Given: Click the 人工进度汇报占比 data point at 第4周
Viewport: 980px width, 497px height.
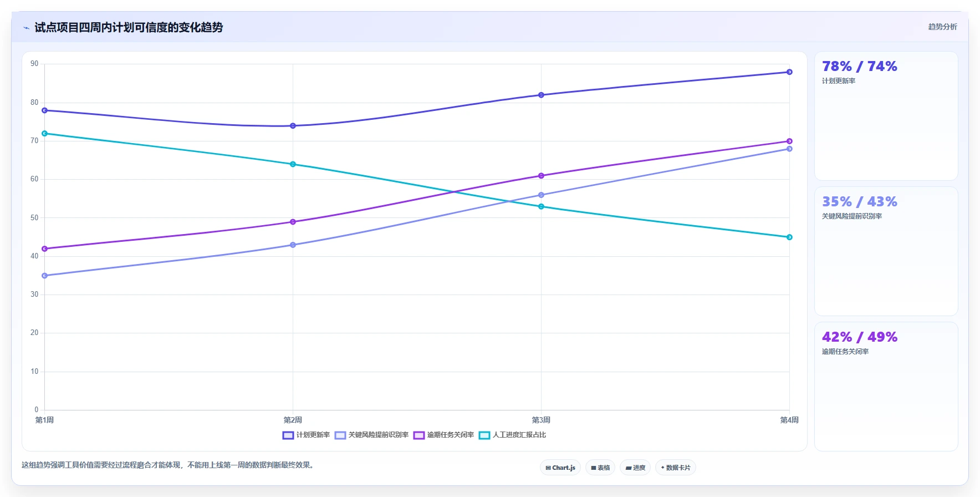Looking at the screenshot, I should pos(789,237).
